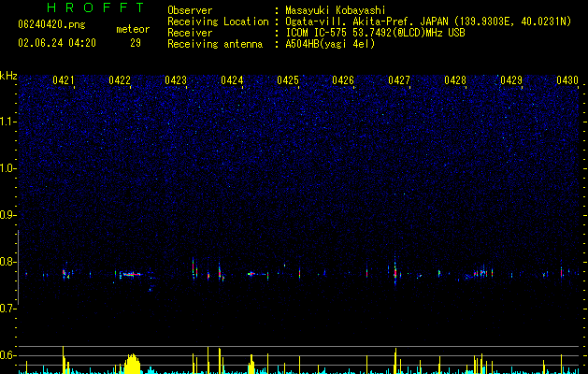Click the 0422 time marker
The width and height of the screenshot is (588, 374).
tap(120, 80)
